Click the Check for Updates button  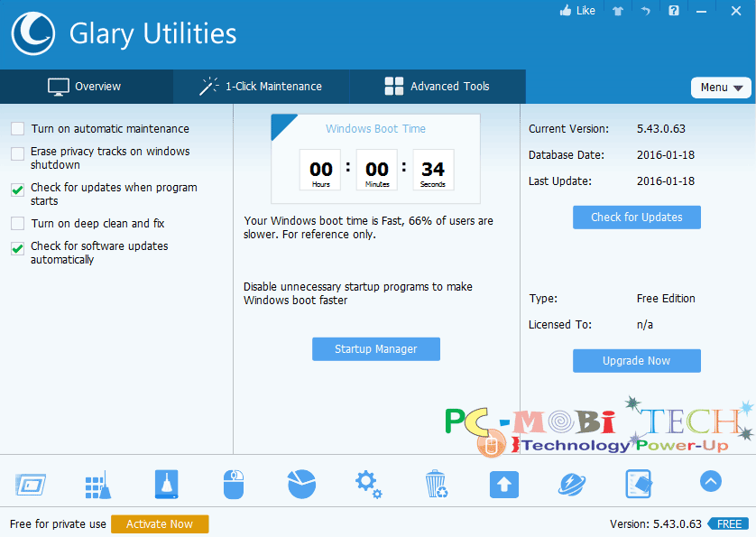click(636, 218)
